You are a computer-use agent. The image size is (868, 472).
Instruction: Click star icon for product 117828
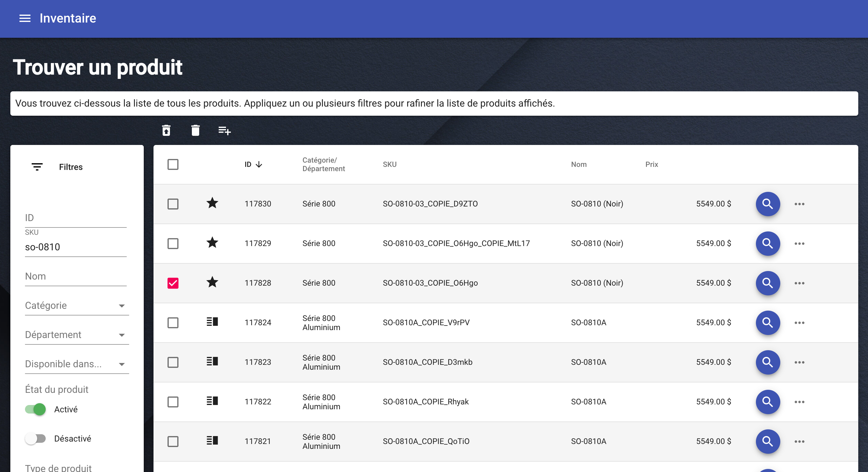pyautogui.click(x=212, y=282)
